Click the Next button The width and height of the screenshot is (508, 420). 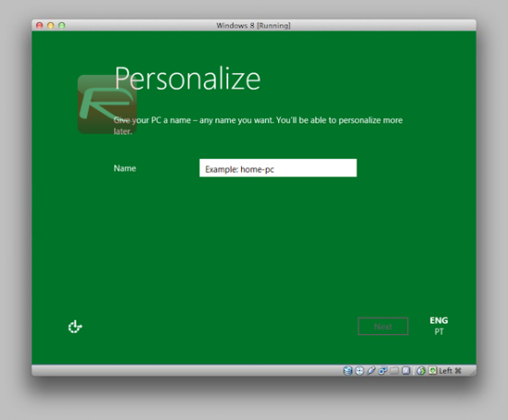pos(383,326)
